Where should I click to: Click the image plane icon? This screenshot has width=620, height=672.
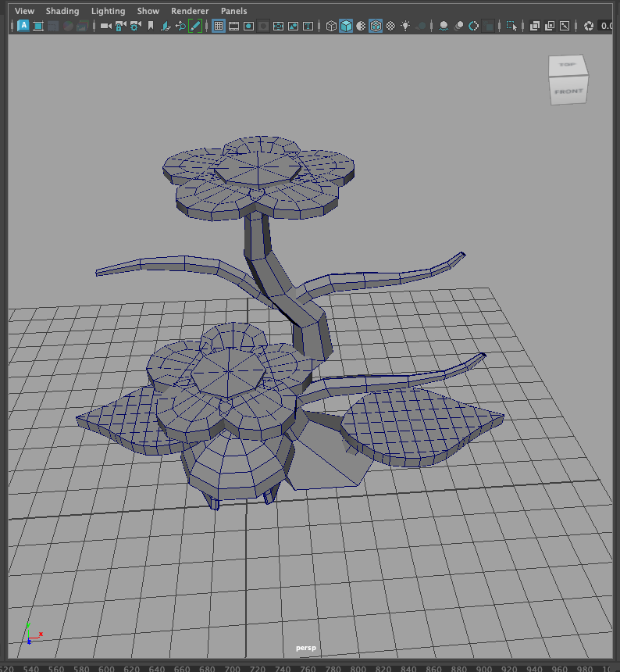(x=166, y=26)
